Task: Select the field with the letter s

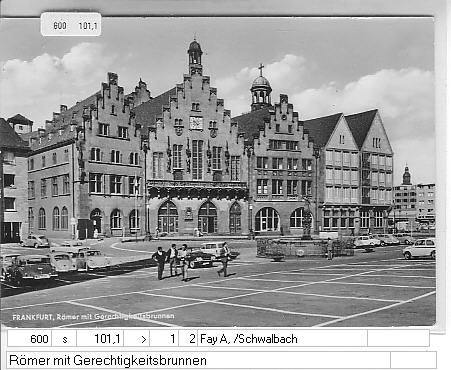Action: [x=64, y=339]
